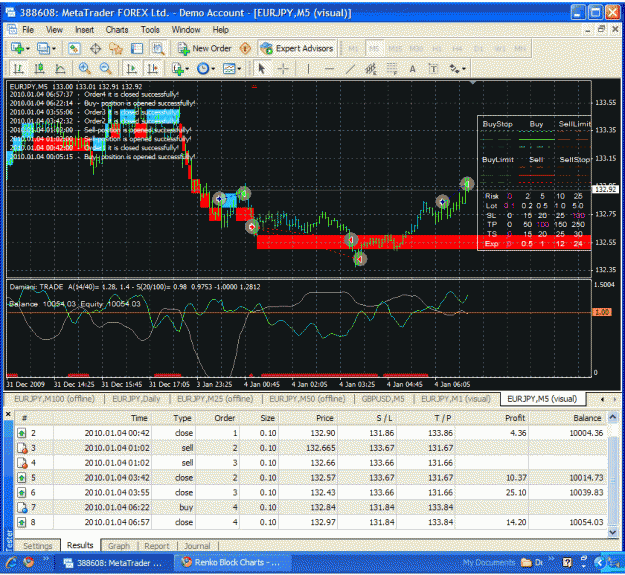
Task: Switch to the GBPUSD,M5 chart tab
Action: point(383,399)
